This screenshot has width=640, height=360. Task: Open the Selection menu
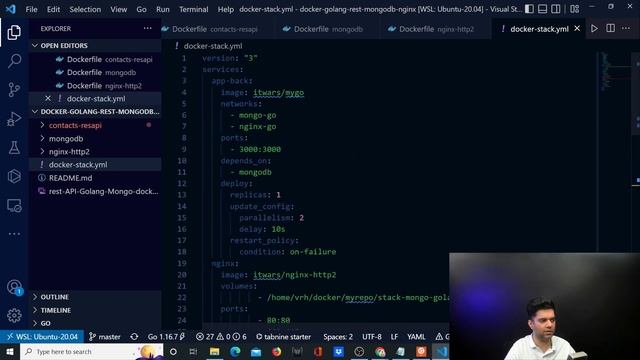[85, 9]
